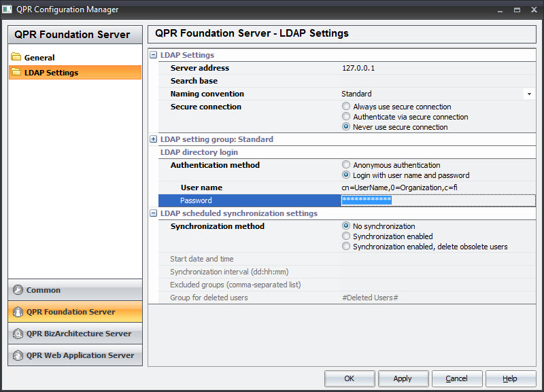Screen dimensions: 544x392
Task: Select Synchronization enabled, delete obsolete users
Action: tap(346, 246)
